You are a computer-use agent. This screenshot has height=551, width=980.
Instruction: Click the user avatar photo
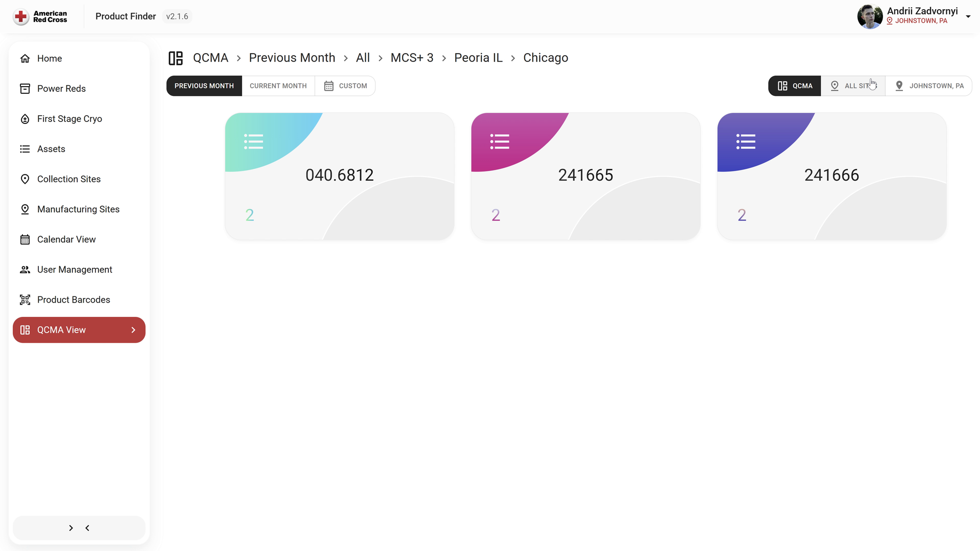(x=870, y=16)
